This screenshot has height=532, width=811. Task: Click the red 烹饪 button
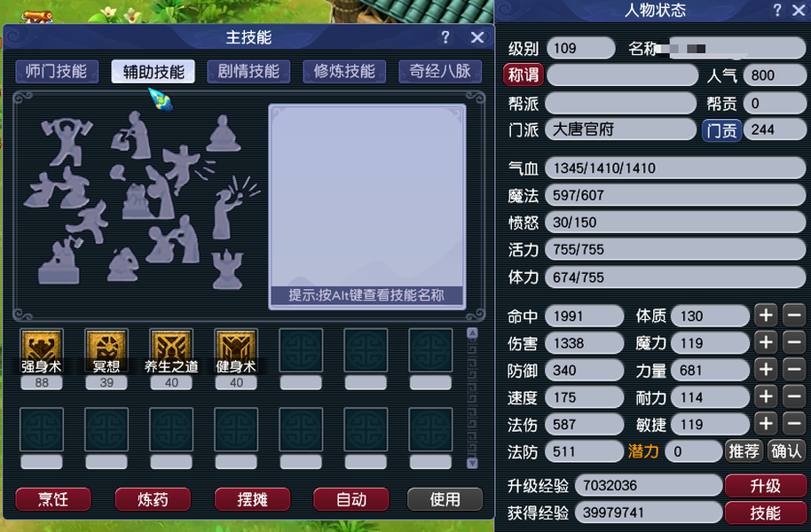[x=53, y=499]
